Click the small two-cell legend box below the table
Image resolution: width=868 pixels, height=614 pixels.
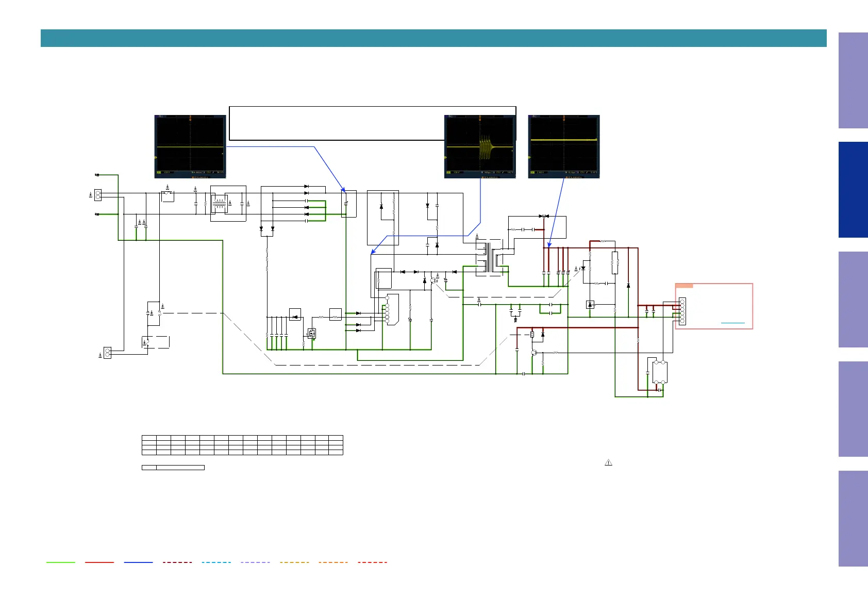173,468
